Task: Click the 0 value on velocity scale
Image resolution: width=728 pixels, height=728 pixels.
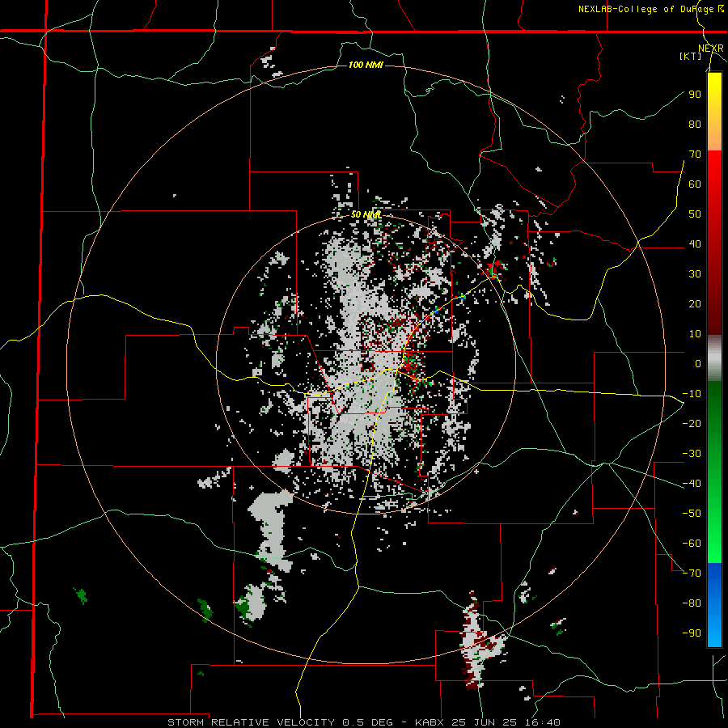Action: [698, 363]
